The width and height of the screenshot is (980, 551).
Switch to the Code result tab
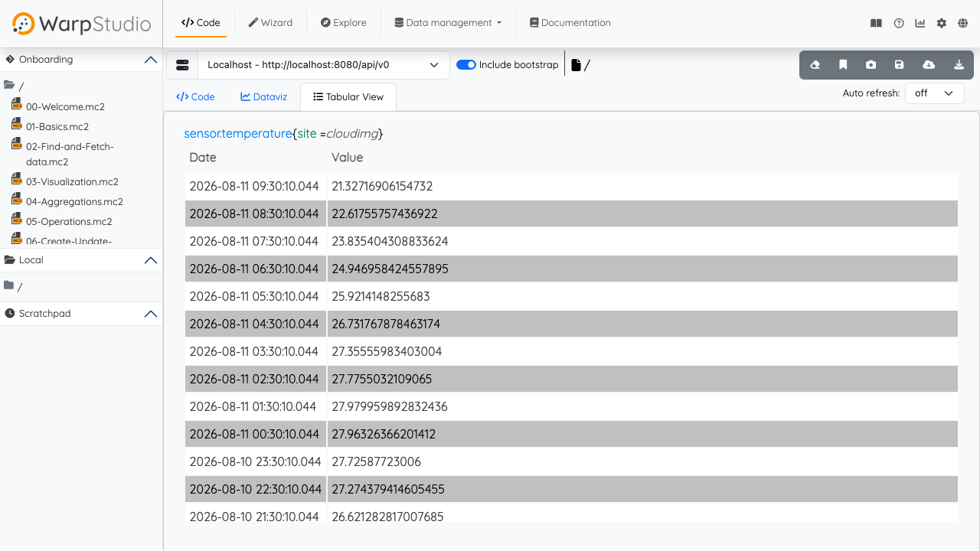[195, 97]
